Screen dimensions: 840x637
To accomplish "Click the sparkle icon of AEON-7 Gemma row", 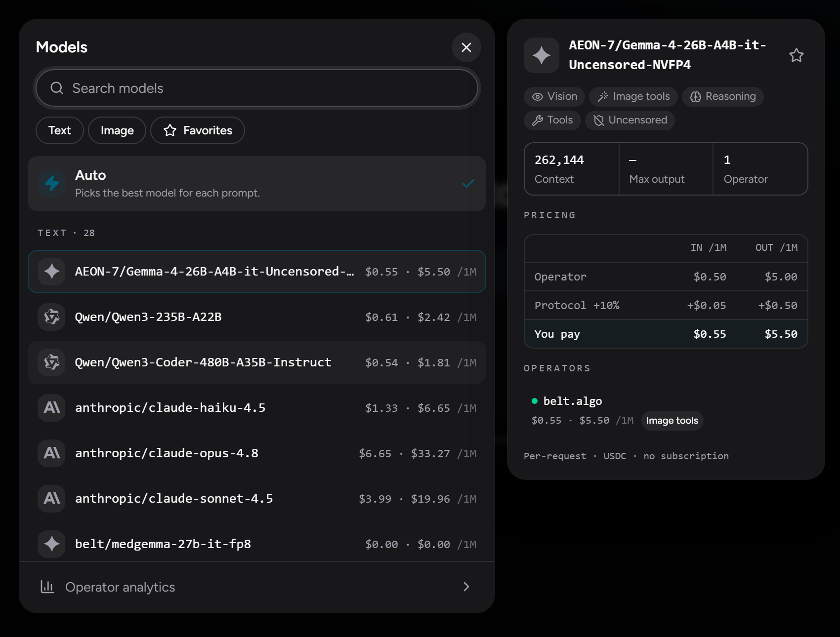I will [52, 272].
